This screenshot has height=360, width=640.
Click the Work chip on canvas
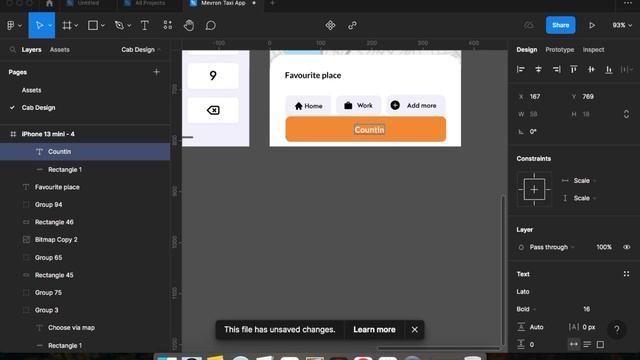pyautogui.click(x=358, y=106)
